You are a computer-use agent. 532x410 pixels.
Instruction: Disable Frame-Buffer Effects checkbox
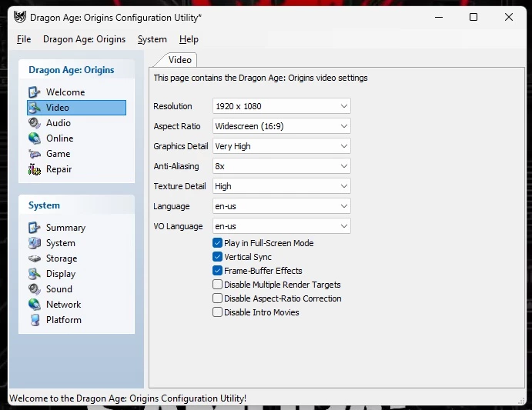click(217, 271)
